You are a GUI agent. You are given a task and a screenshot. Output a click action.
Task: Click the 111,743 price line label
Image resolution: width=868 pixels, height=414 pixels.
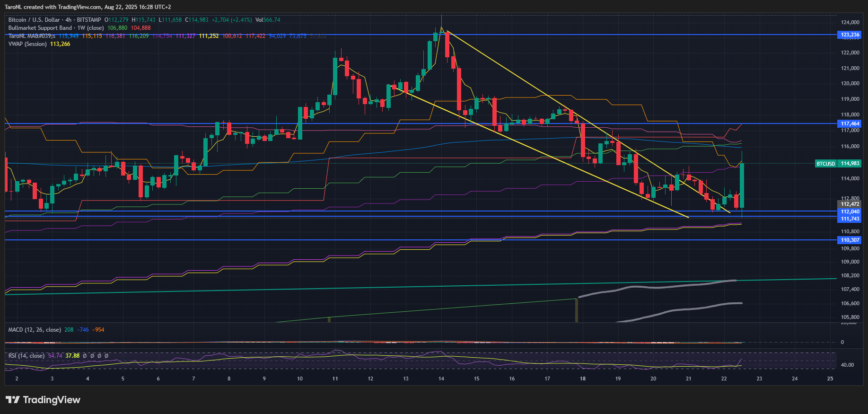[850, 219]
